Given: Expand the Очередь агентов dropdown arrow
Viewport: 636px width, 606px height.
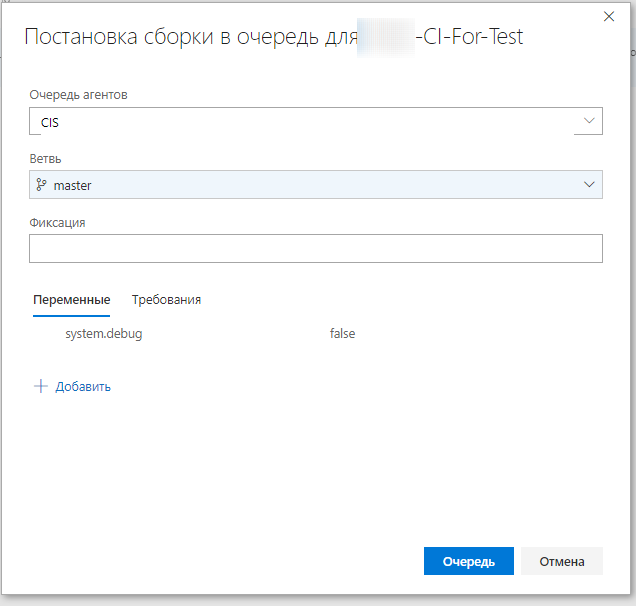Looking at the screenshot, I should [588, 122].
